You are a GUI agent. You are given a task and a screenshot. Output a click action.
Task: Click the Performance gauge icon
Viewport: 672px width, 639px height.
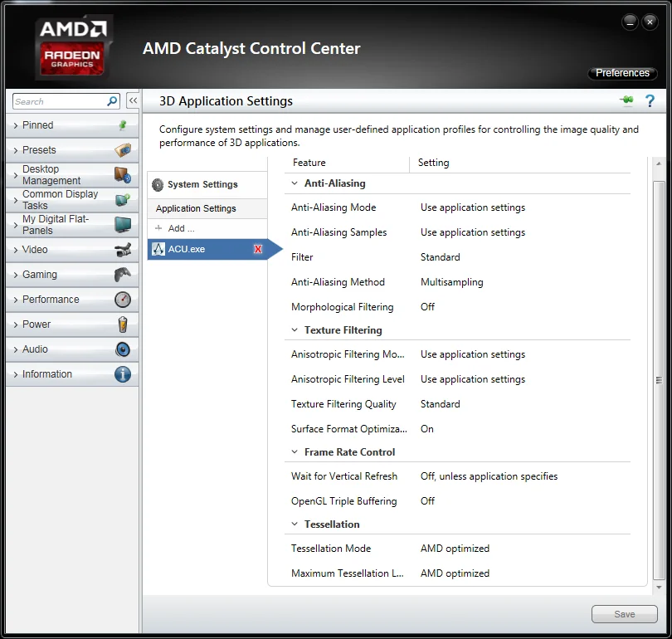pos(123,299)
